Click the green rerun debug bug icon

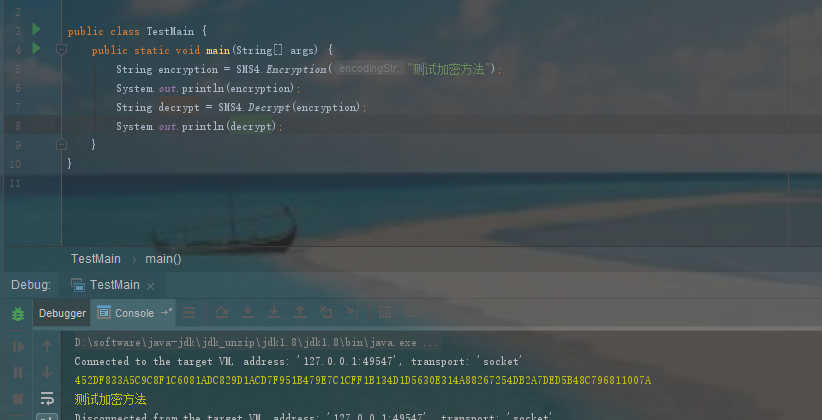[x=18, y=314]
